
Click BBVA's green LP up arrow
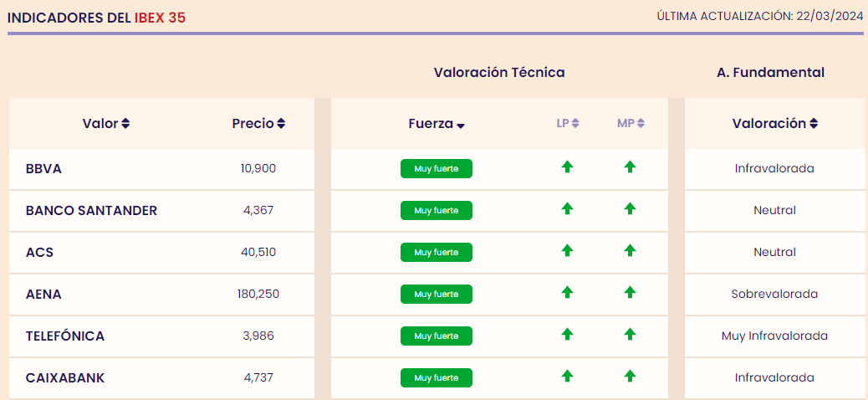567,167
